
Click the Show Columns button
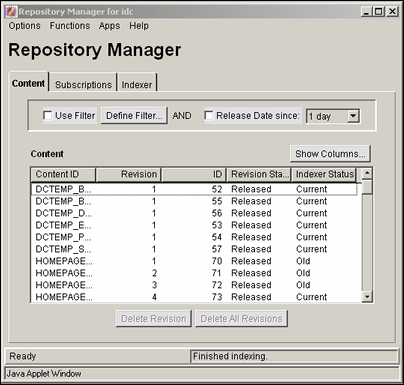(330, 154)
